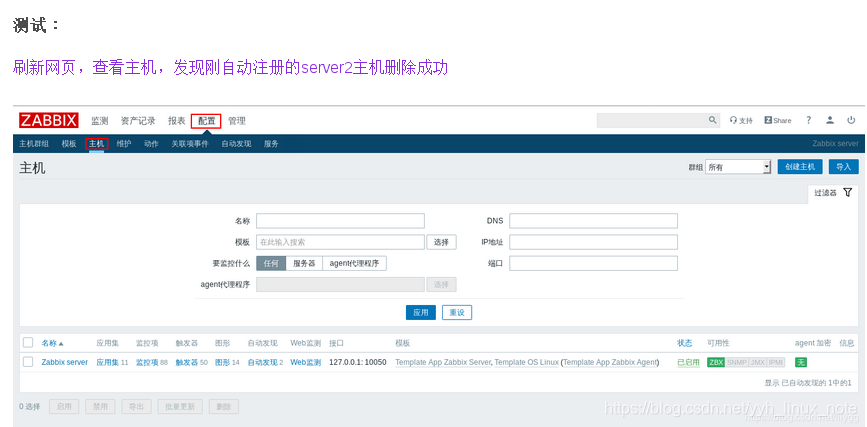Click the 过滤器 tab

tap(833, 193)
